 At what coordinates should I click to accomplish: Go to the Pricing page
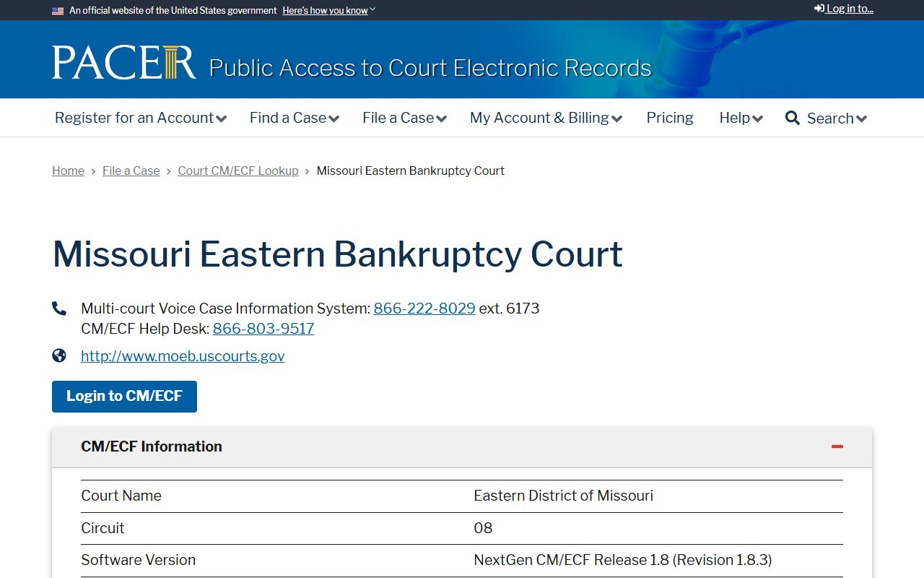(x=670, y=118)
